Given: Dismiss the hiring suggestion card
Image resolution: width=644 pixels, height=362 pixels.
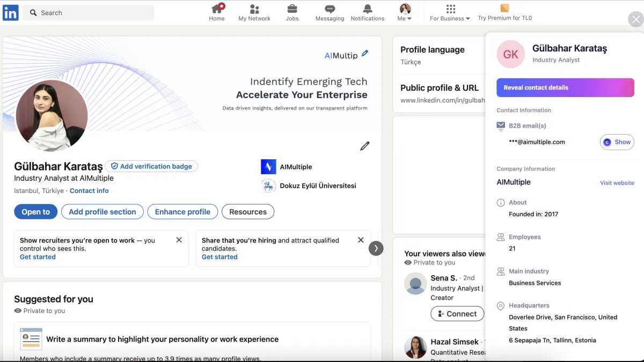Looking at the screenshot, I should 361,240.
